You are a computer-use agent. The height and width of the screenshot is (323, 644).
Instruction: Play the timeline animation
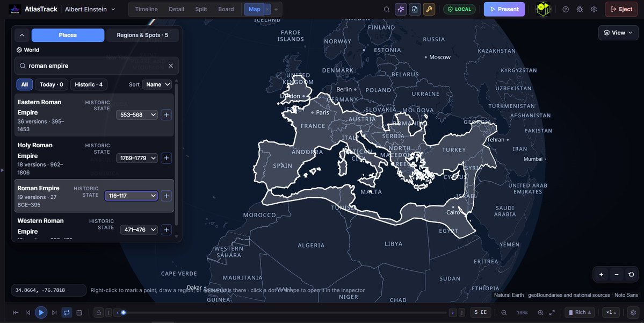[41, 313]
